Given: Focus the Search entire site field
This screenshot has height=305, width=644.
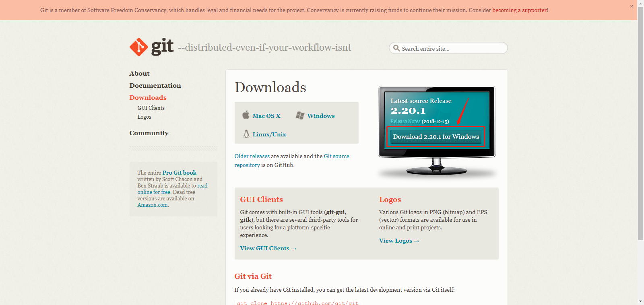Looking at the screenshot, I should [x=448, y=48].
